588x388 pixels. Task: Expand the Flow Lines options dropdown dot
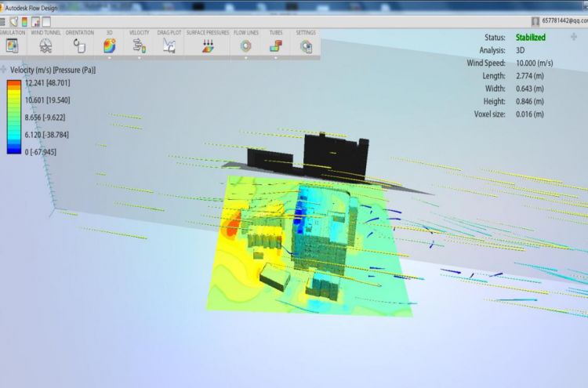point(246,58)
